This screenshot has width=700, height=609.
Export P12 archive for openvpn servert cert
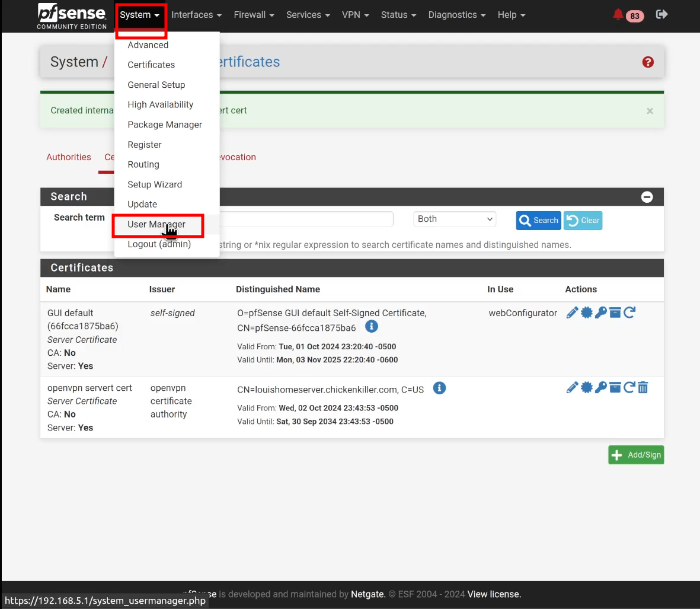(615, 388)
